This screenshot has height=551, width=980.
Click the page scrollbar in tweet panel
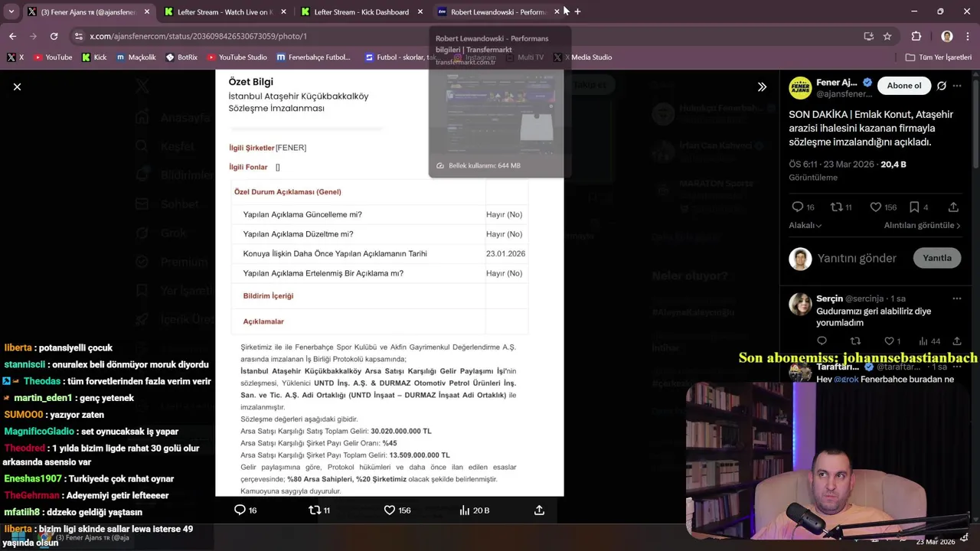click(975, 122)
